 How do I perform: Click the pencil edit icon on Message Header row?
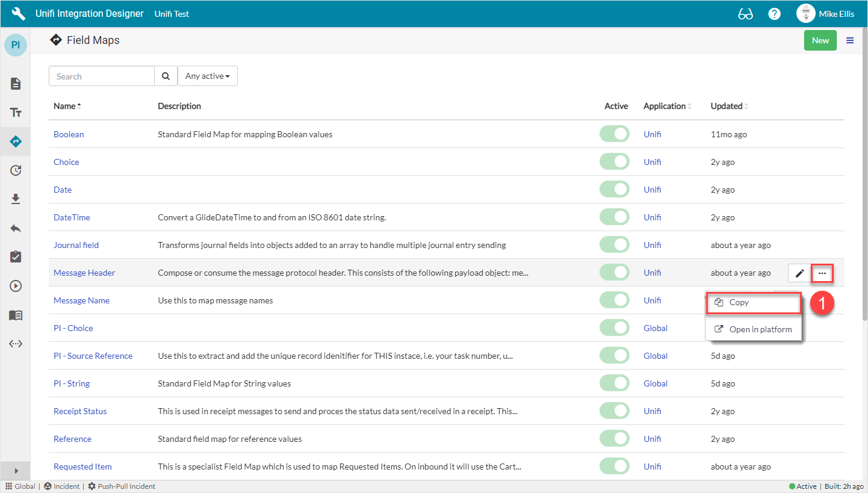point(799,273)
